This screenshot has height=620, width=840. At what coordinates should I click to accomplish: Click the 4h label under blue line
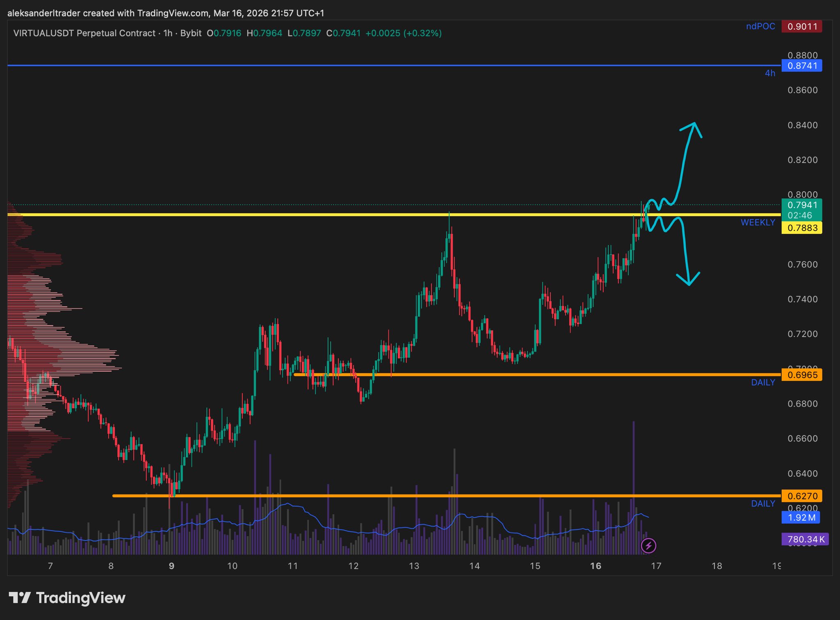(770, 73)
